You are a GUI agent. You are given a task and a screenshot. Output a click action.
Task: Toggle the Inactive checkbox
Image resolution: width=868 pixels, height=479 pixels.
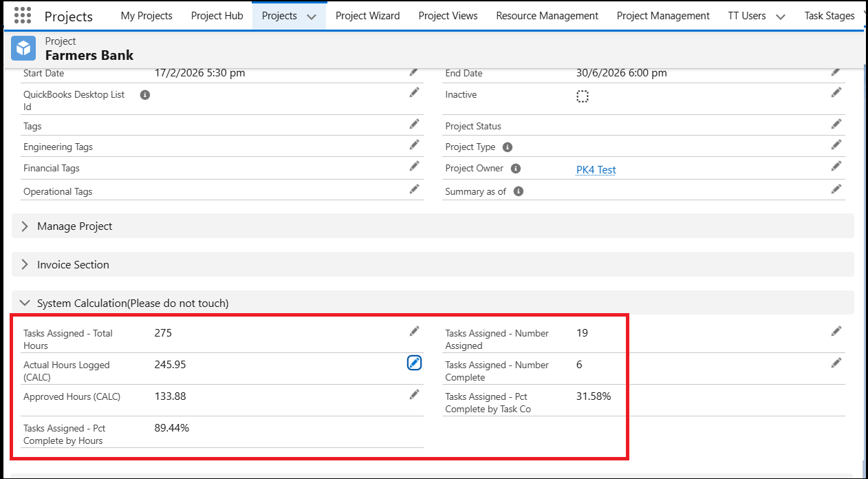(583, 96)
